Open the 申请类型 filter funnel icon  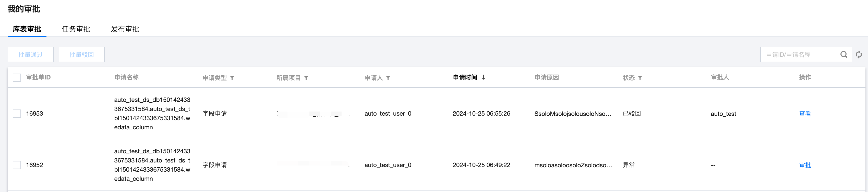(232, 78)
